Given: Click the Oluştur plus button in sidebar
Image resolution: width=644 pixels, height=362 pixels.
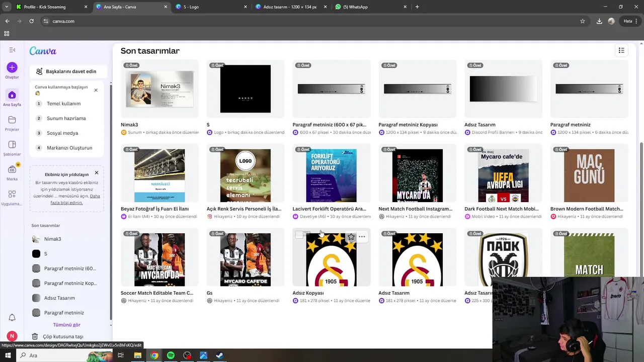Looking at the screenshot, I should [x=12, y=67].
